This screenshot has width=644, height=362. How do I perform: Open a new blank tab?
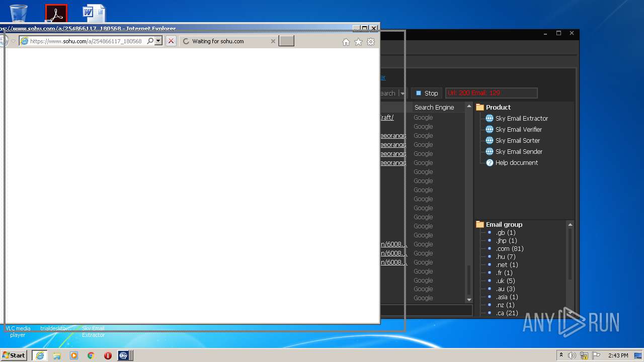pyautogui.click(x=286, y=41)
